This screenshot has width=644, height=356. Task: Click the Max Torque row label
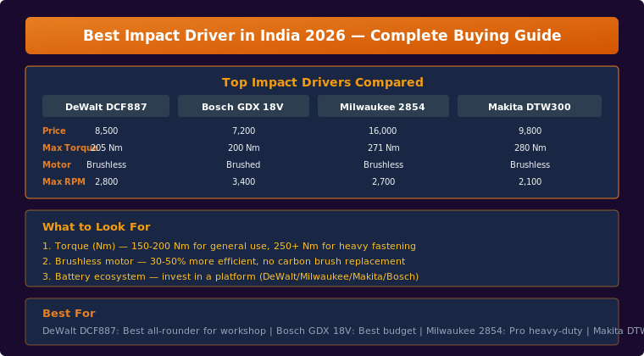pyautogui.click(x=70, y=148)
